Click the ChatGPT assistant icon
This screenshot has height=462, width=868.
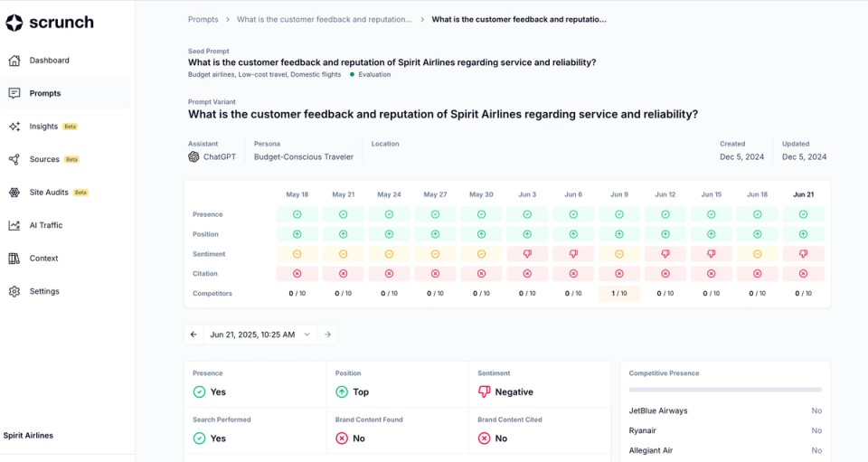[x=193, y=157]
